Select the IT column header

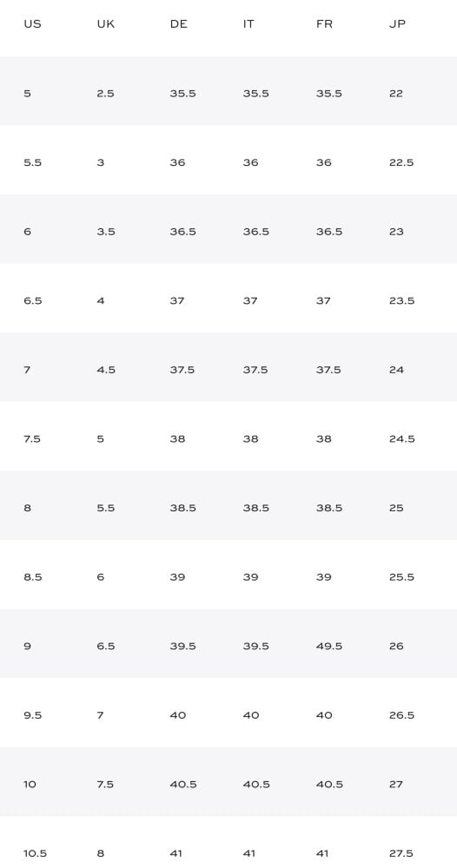point(248,24)
